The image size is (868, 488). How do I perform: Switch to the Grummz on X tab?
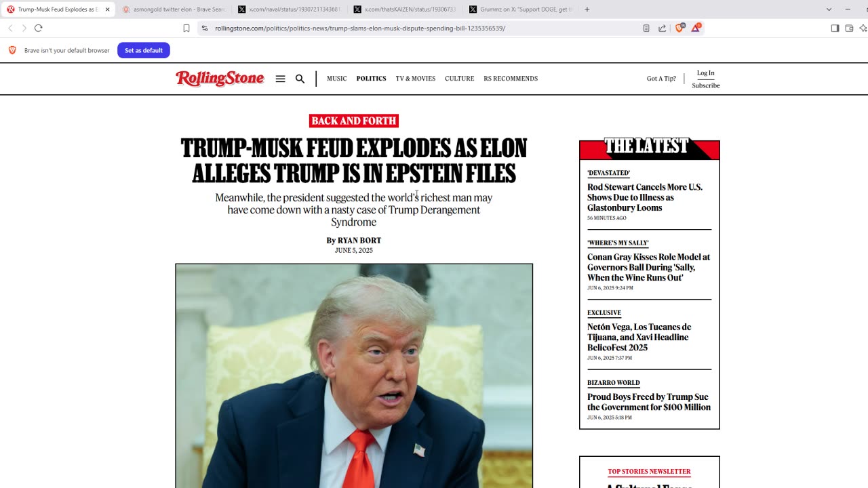click(x=520, y=9)
